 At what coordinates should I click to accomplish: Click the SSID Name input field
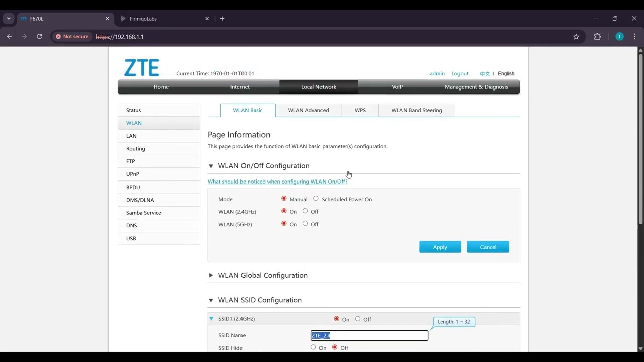369,335
